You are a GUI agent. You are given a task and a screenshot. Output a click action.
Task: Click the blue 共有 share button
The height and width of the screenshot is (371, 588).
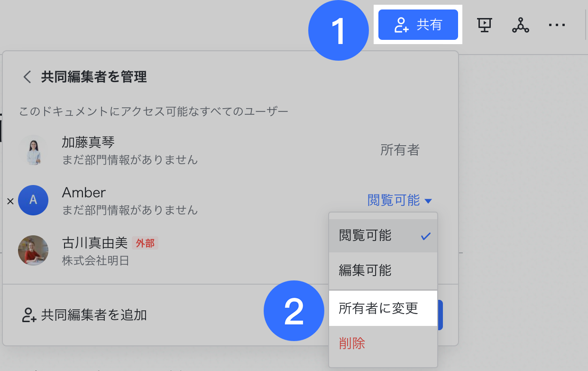(x=418, y=25)
